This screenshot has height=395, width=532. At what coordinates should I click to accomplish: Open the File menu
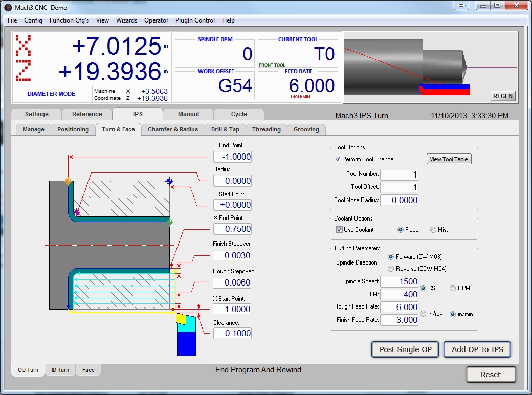12,20
